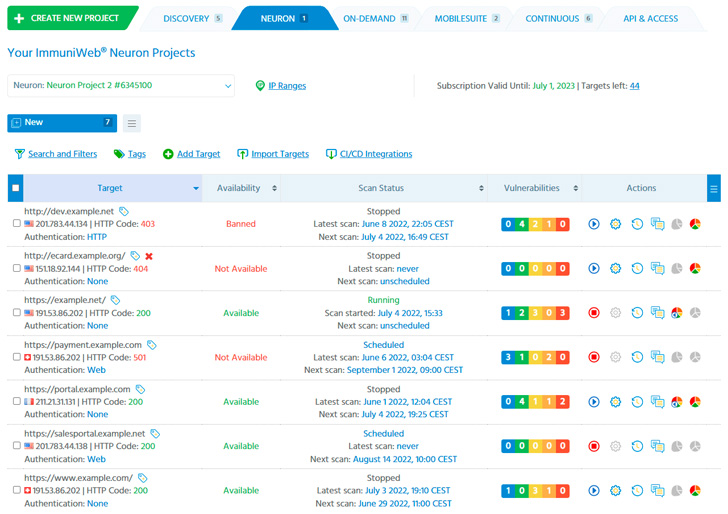Sort by Vulnerabilities column
This screenshot has width=728, height=514.
[534, 188]
